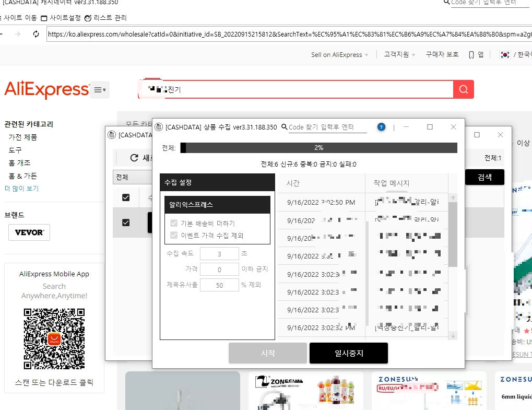
Task: Click the Code 찾기 input in collection dialog
Action: (x=328, y=127)
